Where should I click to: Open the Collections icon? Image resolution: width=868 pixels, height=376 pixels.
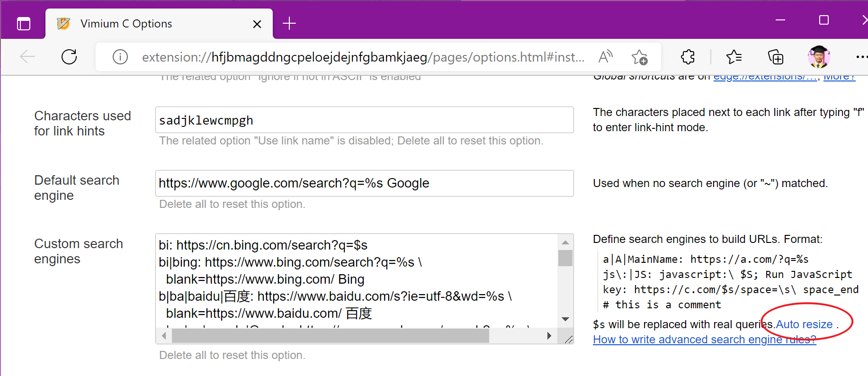pyautogui.click(x=776, y=57)
